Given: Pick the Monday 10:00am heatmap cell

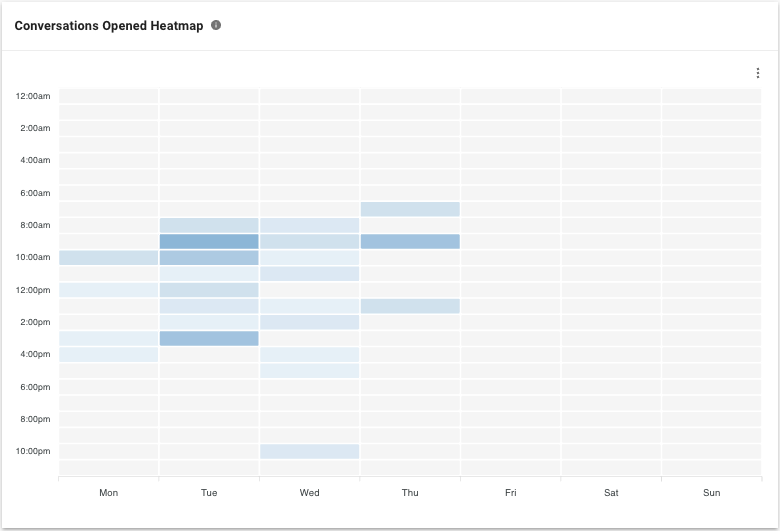Looking at the screenshot, I should [x=108, y=258].
